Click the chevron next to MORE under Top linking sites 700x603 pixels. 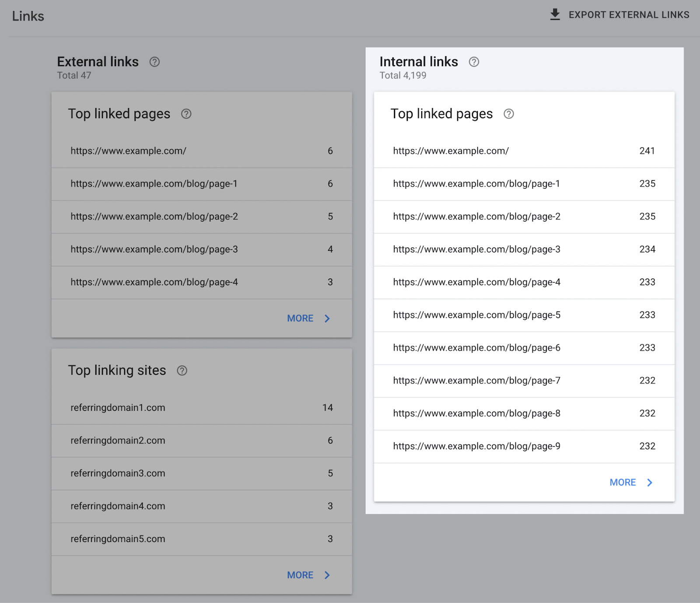click(327, 575)
